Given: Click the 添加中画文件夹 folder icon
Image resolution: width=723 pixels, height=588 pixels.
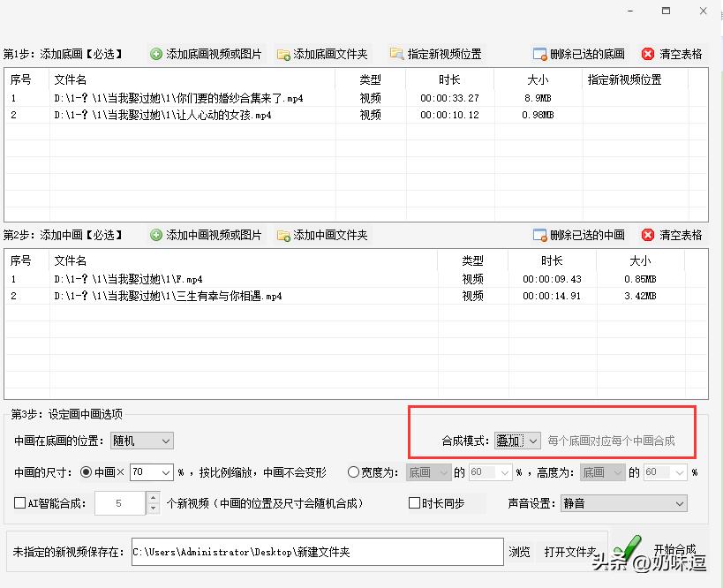Looking at the screenshot, I should [284, 235].
